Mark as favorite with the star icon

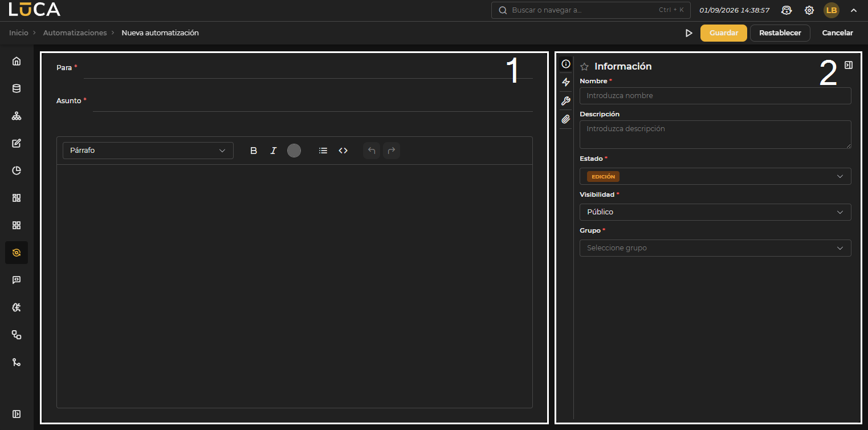tap(584, 67)
